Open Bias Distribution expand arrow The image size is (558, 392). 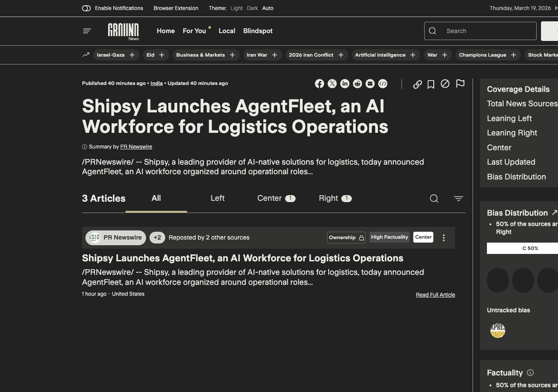(555, 213)
